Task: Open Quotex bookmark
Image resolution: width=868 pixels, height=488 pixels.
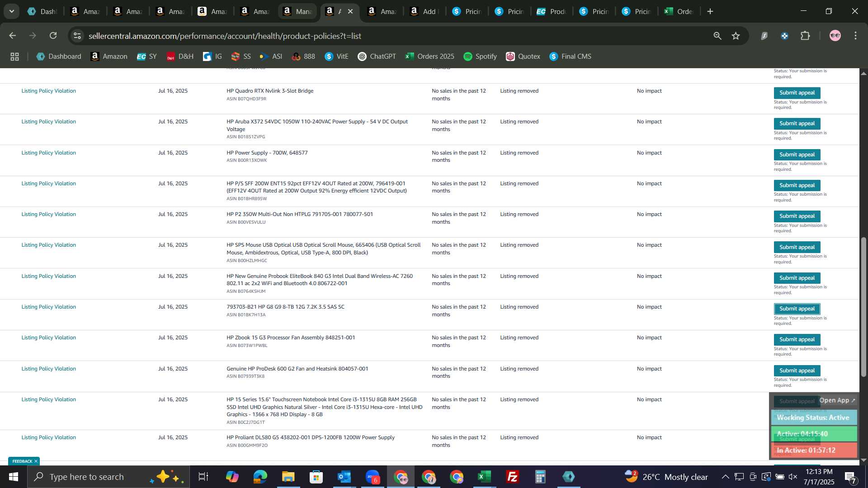Action: 523,56
